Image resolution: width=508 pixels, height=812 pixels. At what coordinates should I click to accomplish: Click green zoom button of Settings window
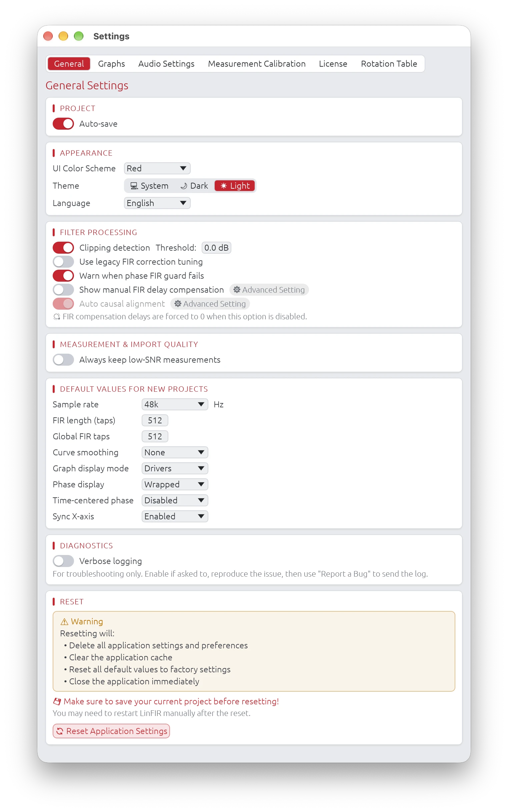tap(79, 36)
